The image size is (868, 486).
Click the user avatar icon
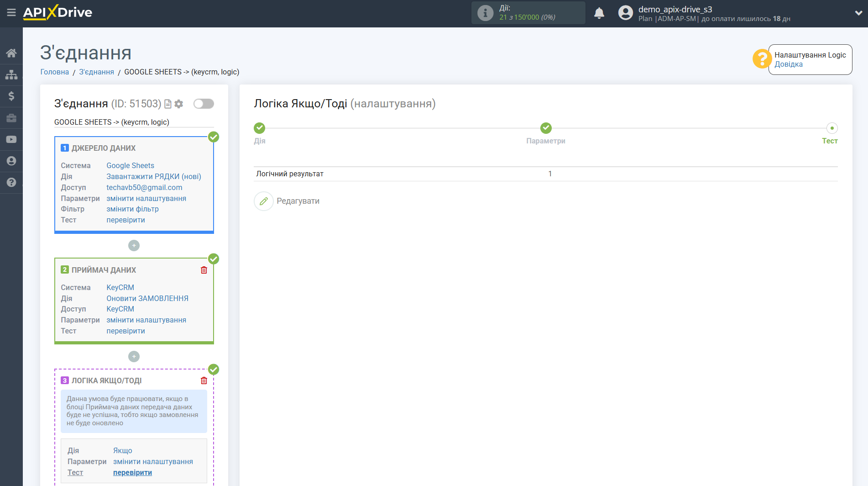coord(625,13)
